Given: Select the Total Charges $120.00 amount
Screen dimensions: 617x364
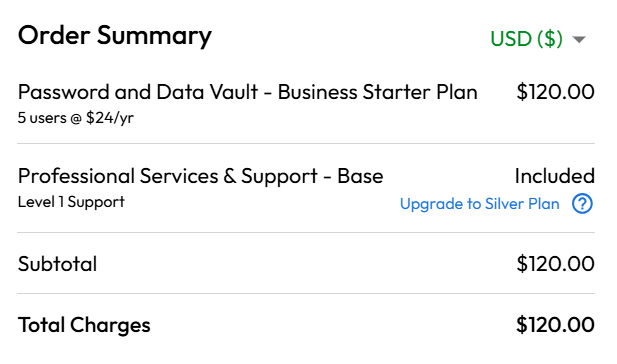Looking at the screenshot, I should pyautogui.click(x=555, y=325).
